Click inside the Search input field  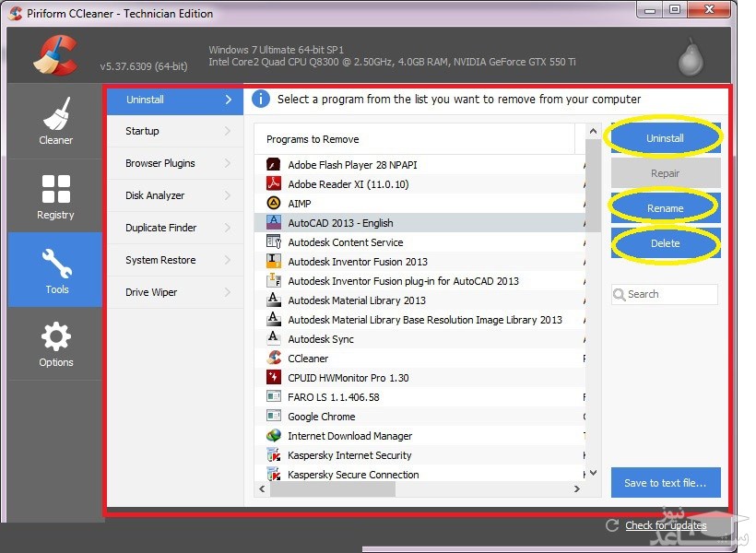coord(668,294)
